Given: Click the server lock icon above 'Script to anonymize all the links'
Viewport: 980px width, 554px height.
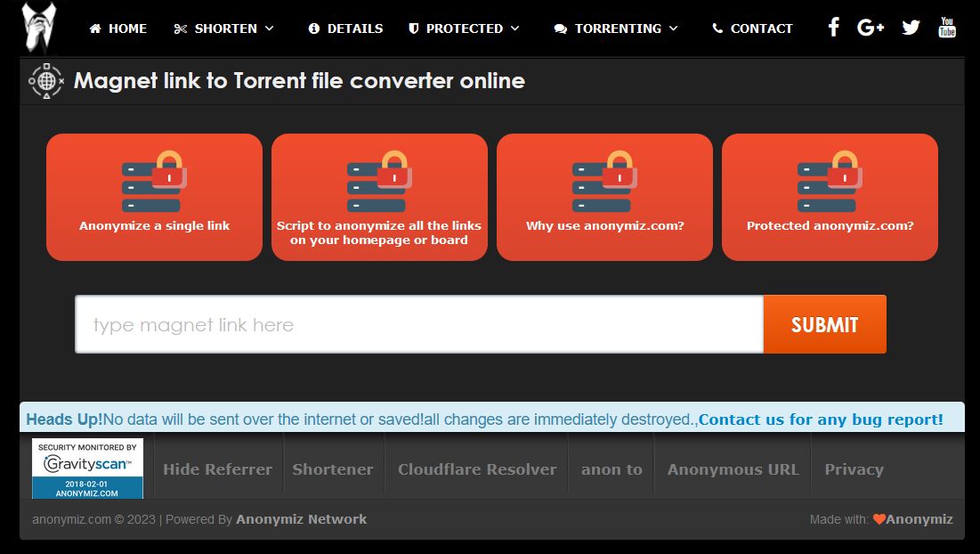Looking at the screenshot, I should pos(379,182).
